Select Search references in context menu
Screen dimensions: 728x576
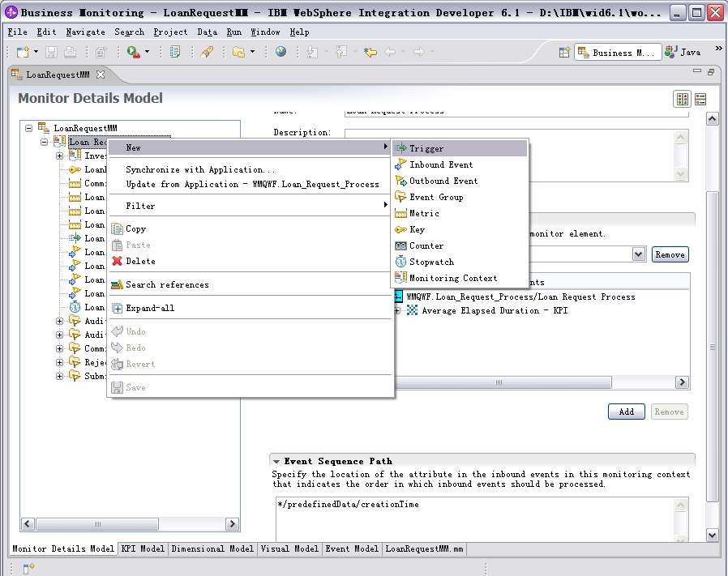pyautogui.click(x=251, y=285)
